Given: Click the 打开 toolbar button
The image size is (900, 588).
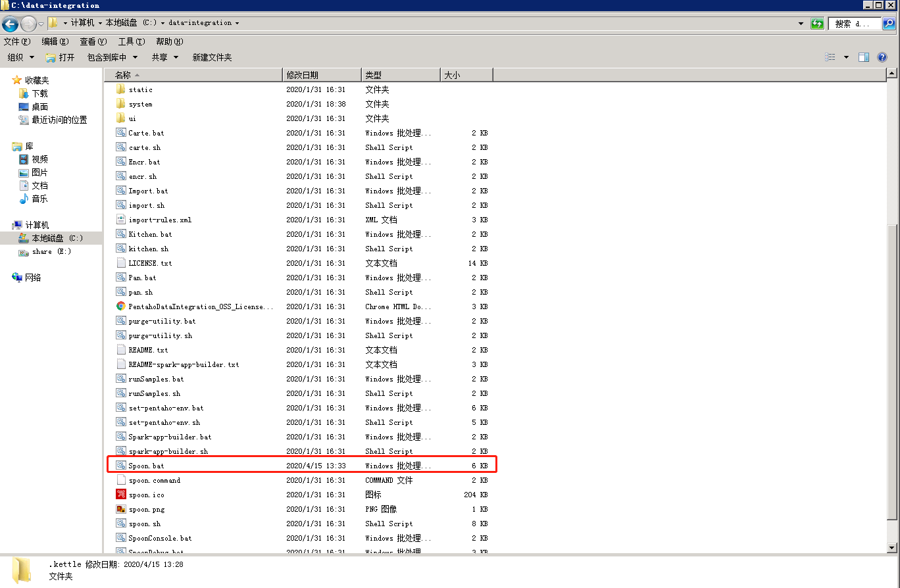Looking at the screenshot, I should tap(60, 57).
